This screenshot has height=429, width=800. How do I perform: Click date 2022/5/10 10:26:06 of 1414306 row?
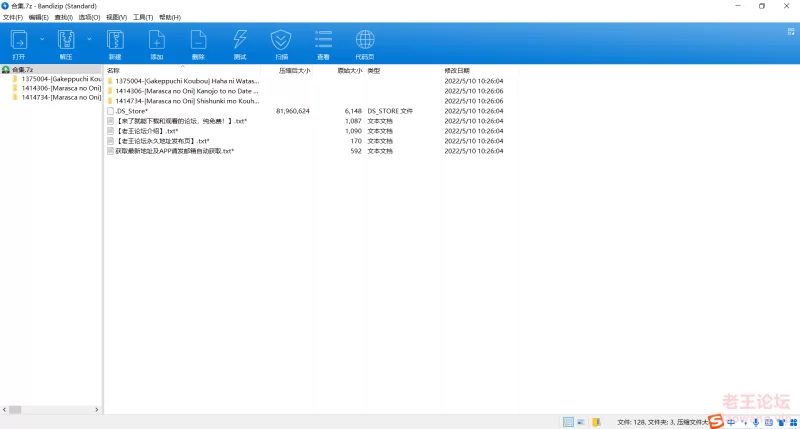tap(474, 91)
